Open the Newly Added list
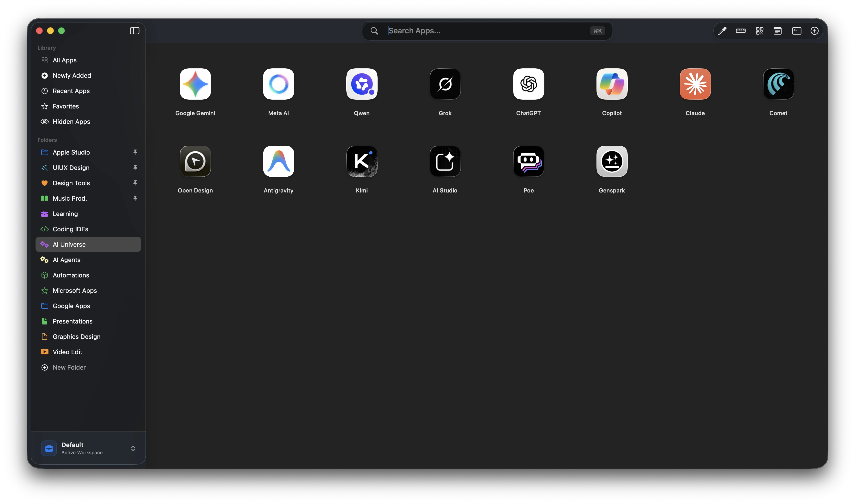 [88, 75]
